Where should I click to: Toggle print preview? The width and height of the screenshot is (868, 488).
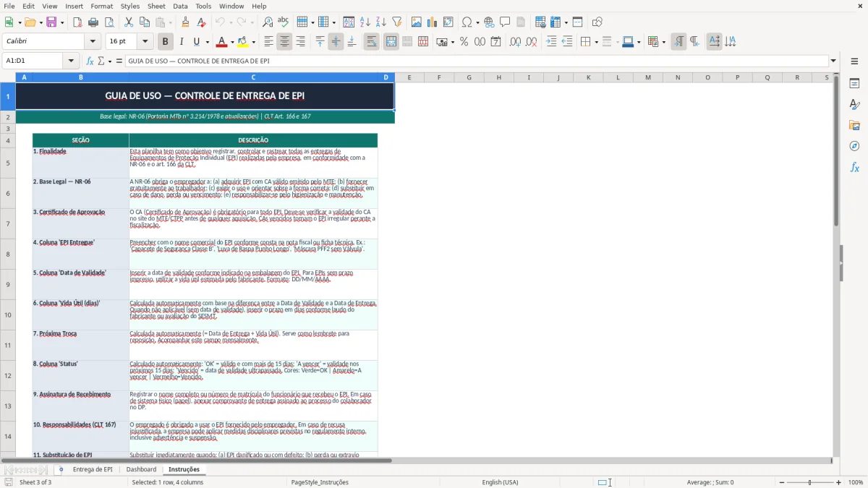[x=108, y=22]
